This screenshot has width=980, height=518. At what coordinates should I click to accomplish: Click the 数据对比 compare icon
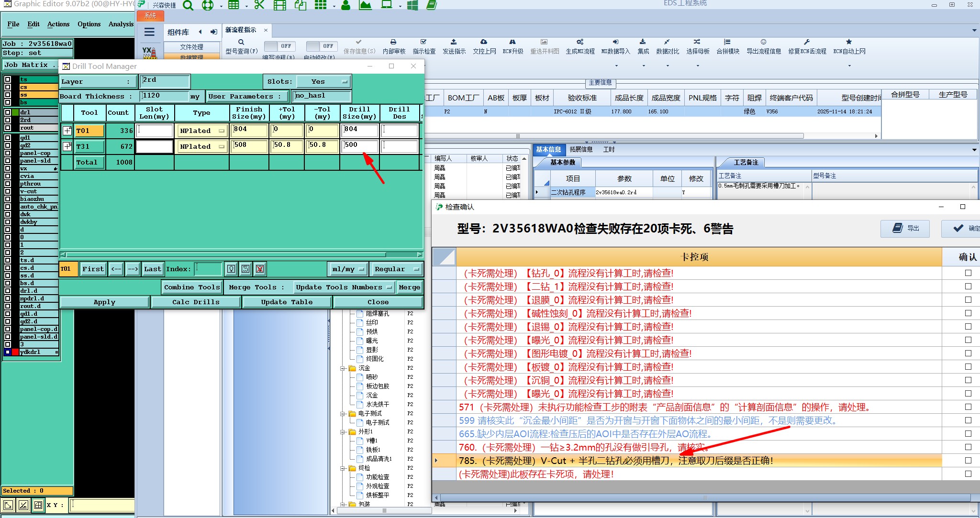[667, 43]
